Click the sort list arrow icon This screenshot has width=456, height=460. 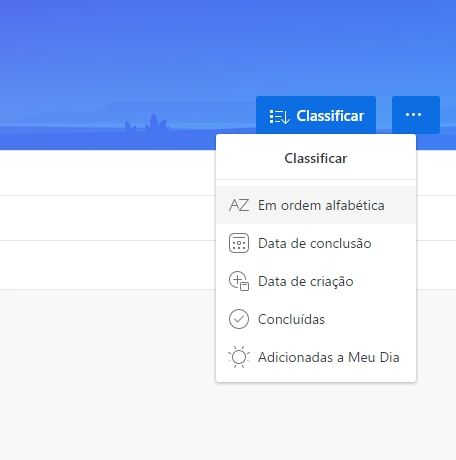coord(279,117)
